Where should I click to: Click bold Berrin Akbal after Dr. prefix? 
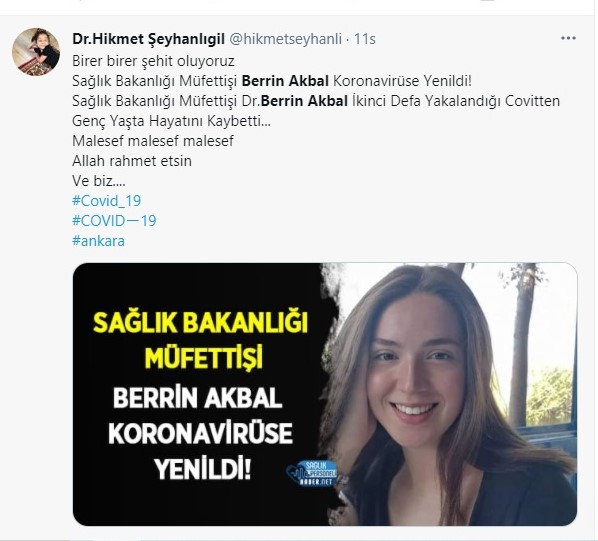point(304,101)
